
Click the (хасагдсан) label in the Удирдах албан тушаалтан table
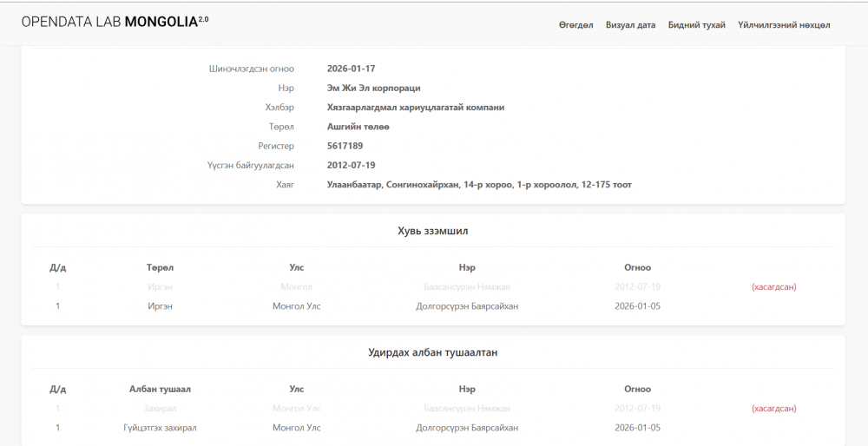tap(773, 408)
